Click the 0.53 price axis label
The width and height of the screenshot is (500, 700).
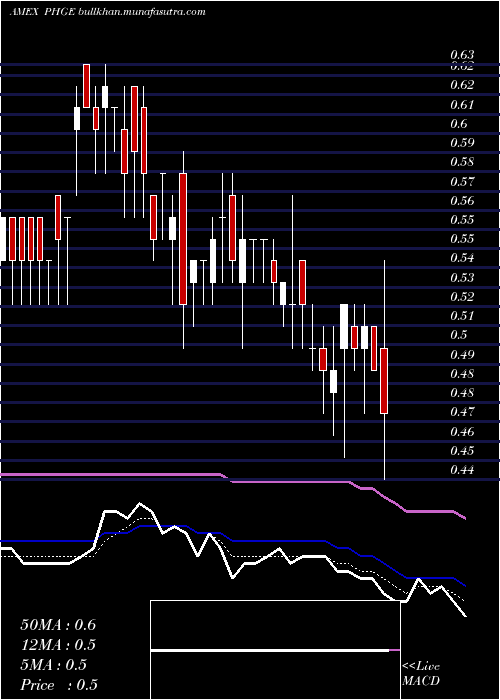tap(462, 278)
